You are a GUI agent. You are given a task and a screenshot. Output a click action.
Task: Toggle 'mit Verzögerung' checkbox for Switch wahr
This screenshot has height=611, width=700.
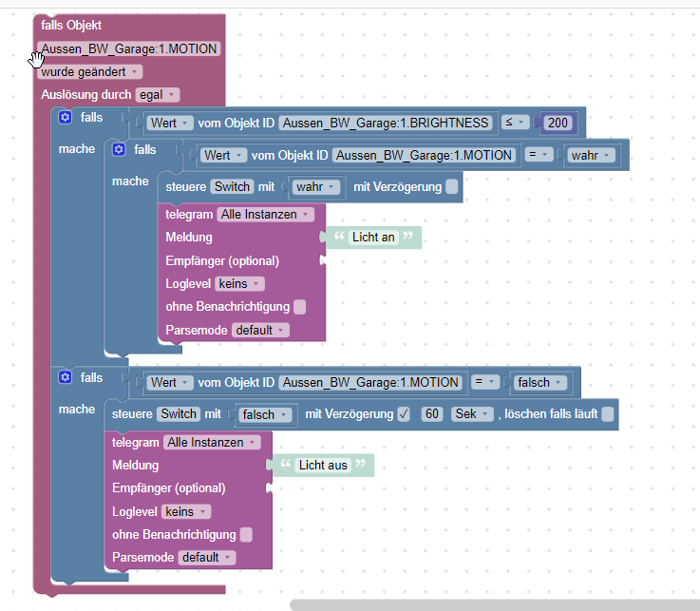(452, 186)
